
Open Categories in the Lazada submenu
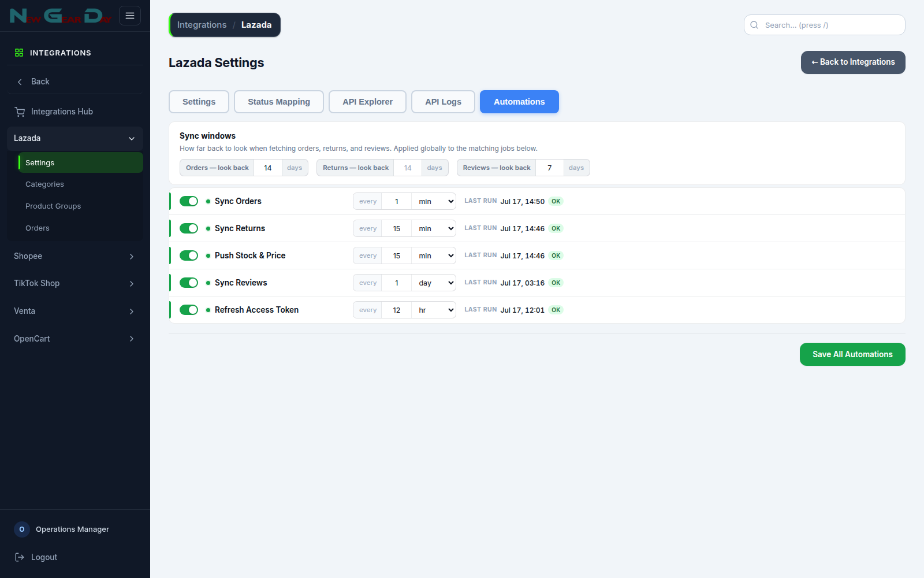pyautogui.click(x=81, y=184)
